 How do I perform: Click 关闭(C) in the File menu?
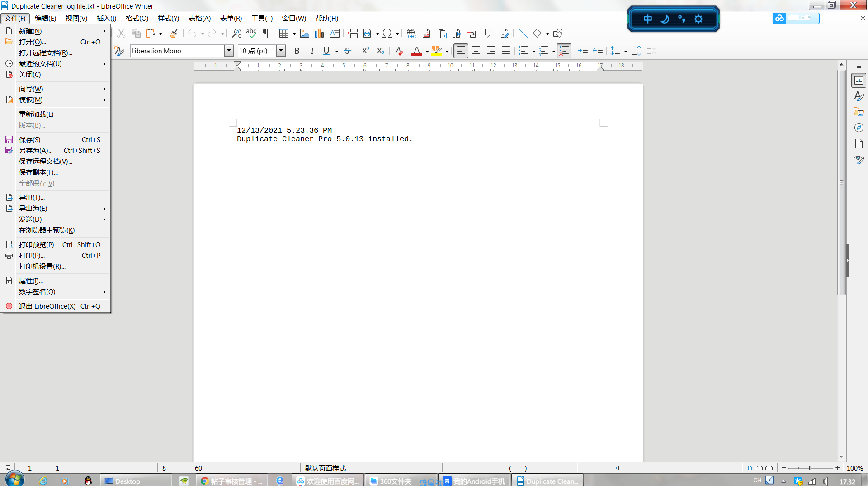tap(56, 75)
